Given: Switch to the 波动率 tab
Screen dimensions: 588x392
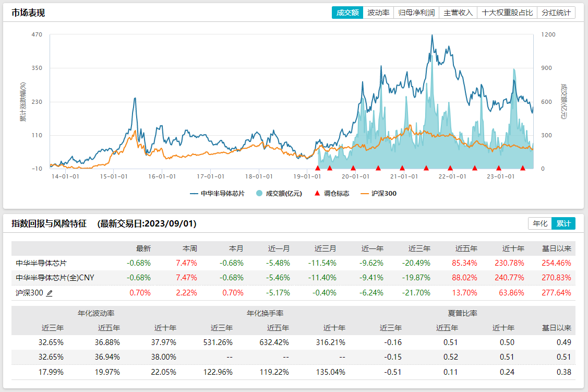Looking at the screenshot, I should coord(378,13).
